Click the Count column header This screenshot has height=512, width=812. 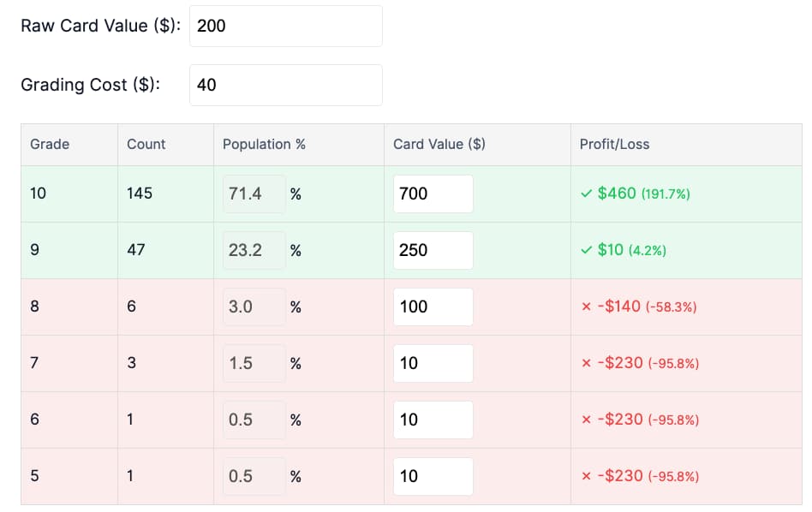(x=144, y=144)
